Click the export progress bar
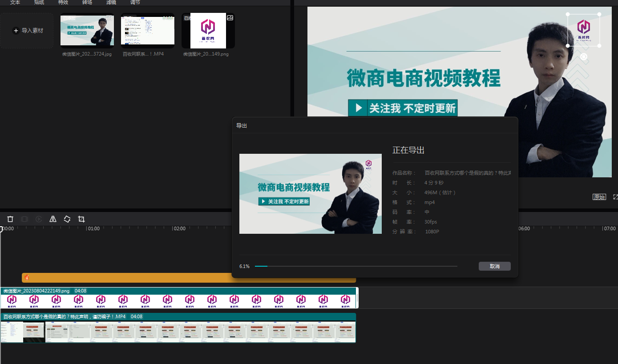Viewport: 618px width, 364px height. click(356, 266)
